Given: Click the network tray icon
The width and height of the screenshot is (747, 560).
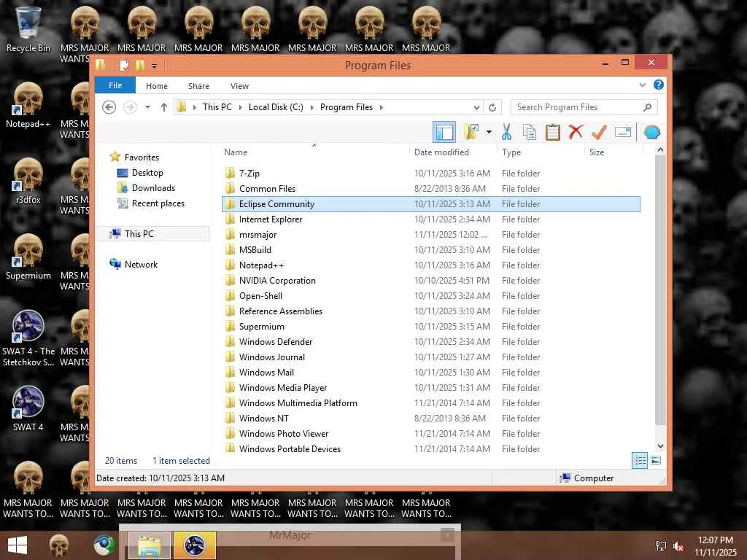Looking at the screenshot, I should click(661, 546).
